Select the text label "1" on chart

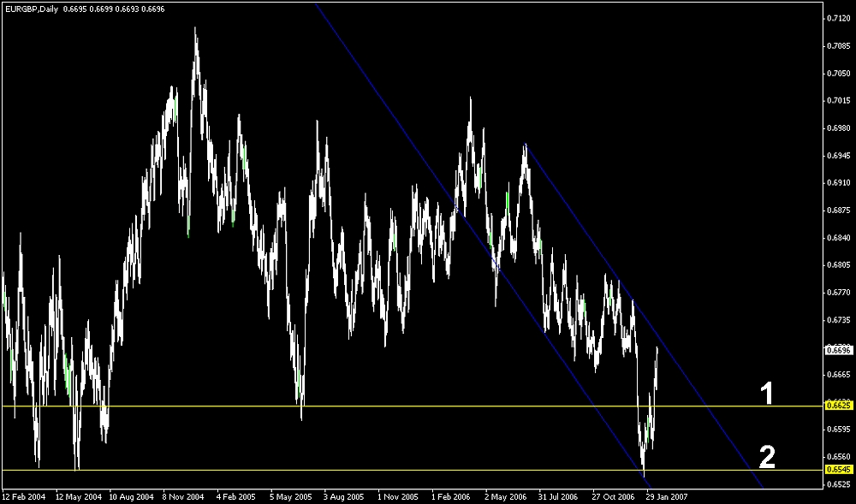point(768,394)
